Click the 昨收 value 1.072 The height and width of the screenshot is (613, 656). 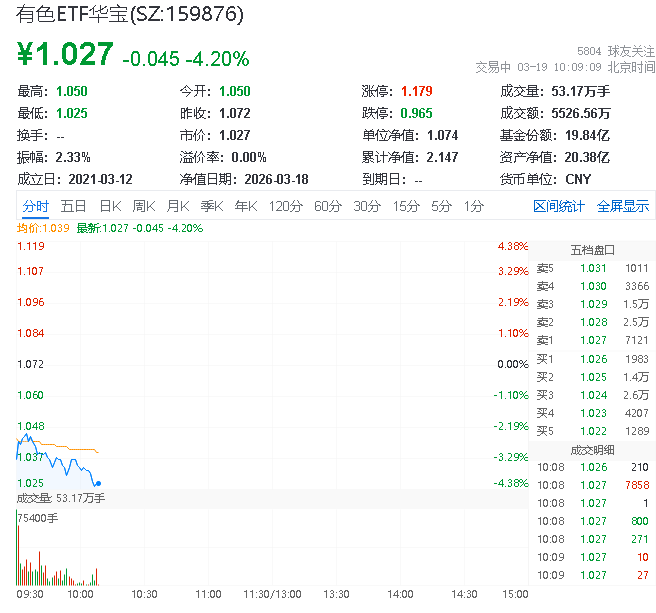pos(235,113)
